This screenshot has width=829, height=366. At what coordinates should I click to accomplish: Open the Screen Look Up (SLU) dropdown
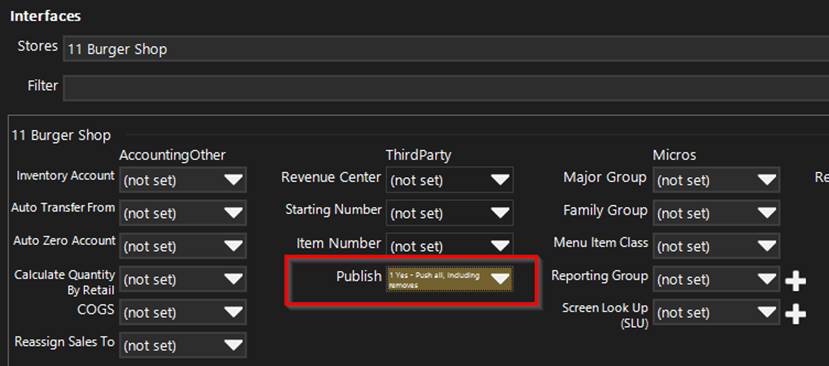pos(716,312)
